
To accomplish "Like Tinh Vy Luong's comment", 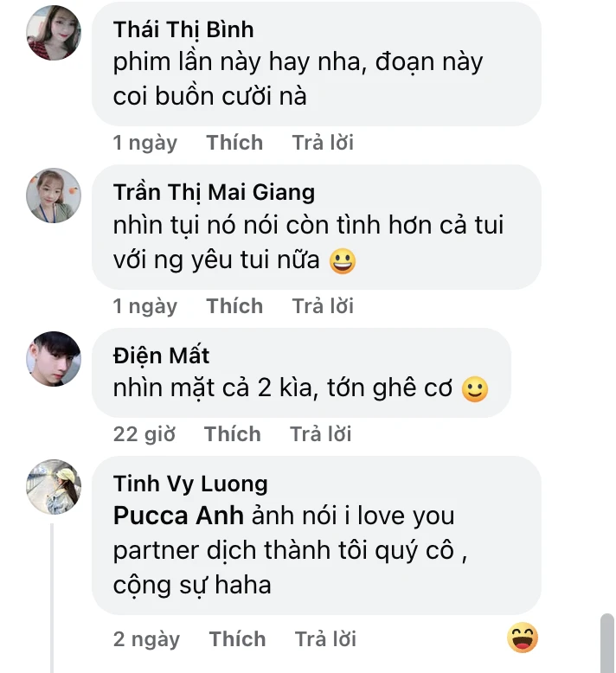I will pos(237,639).
